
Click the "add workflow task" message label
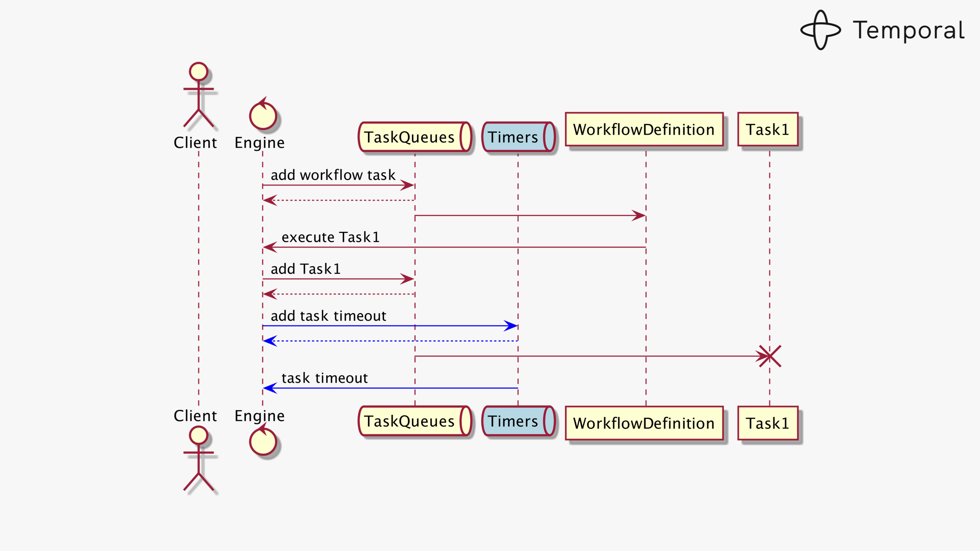(333, 175)
